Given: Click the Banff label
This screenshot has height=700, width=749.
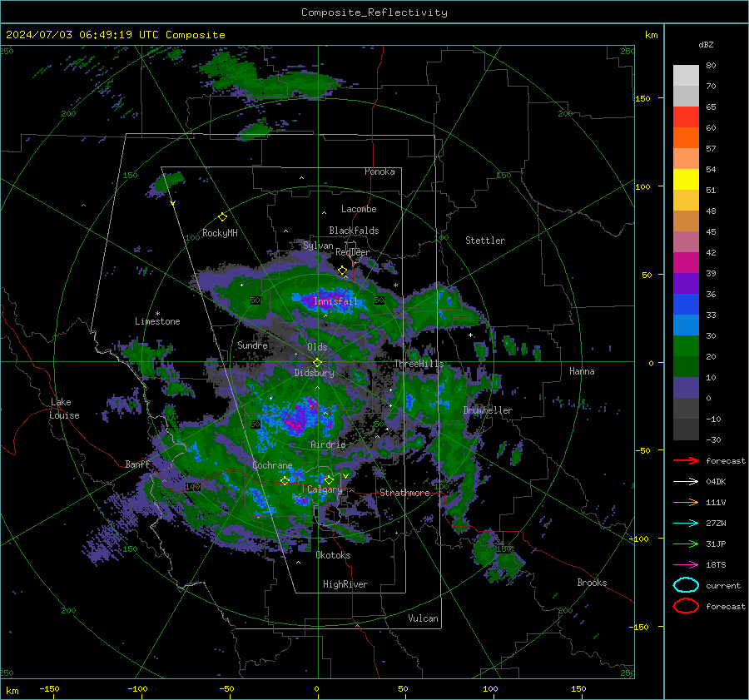Looking at the screenshot, I should 137,464.
